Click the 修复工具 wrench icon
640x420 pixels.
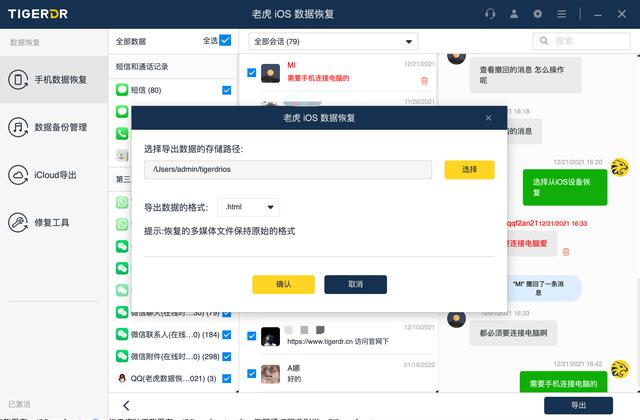coord(18,222)
